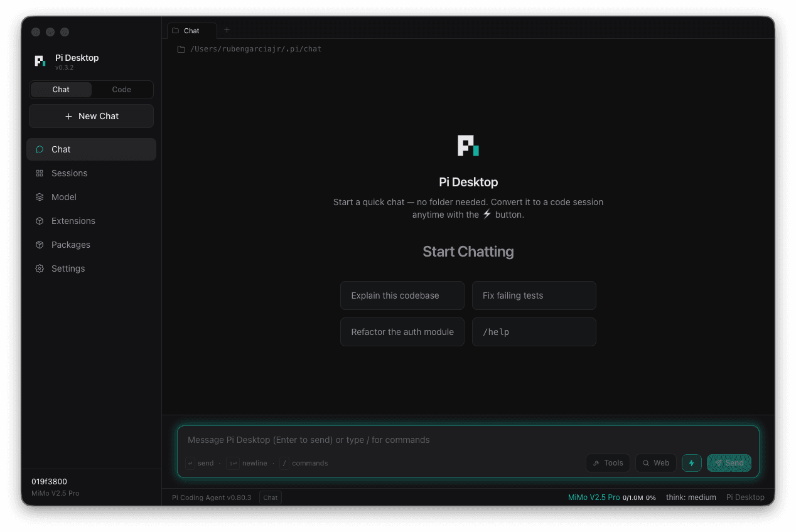Click session ID 019f3800 in sidebar footer

pyautogui.click(x=50, y=482)
